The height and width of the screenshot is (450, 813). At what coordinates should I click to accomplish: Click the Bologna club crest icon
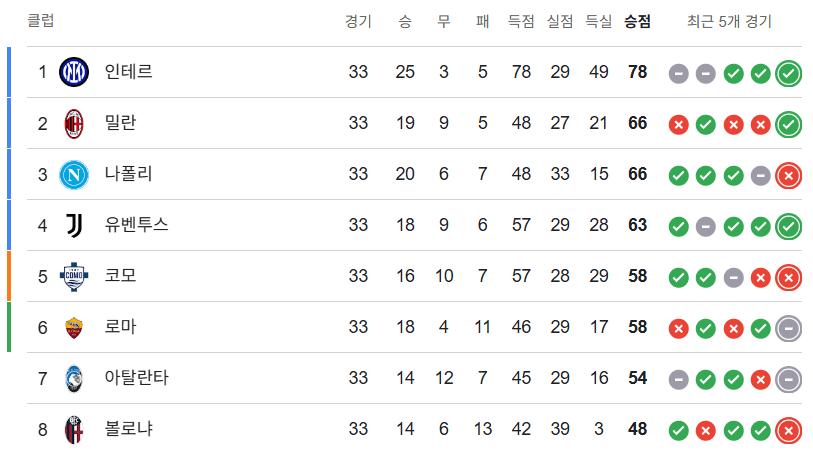pos(74,429)
